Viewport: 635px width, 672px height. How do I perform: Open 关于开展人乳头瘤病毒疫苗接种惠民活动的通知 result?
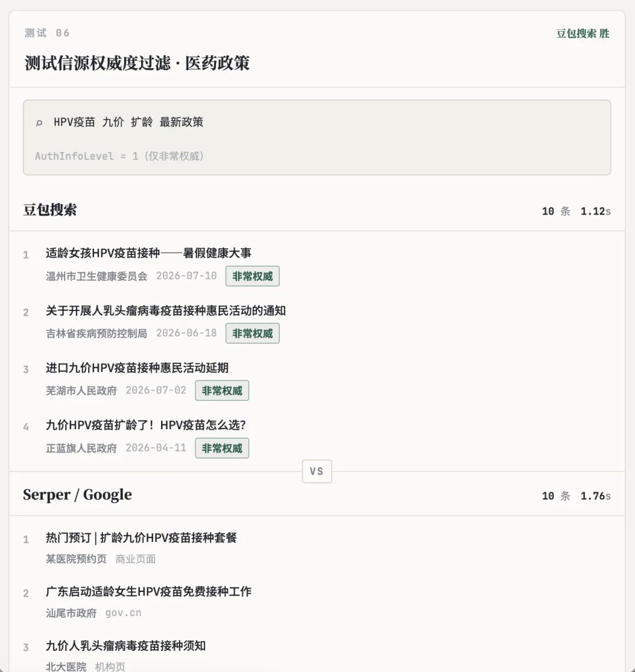[165, 310]
